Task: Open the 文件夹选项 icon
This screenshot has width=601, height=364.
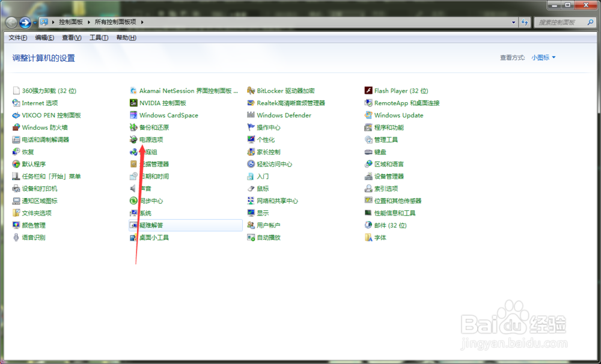Action: click(16, 213)
